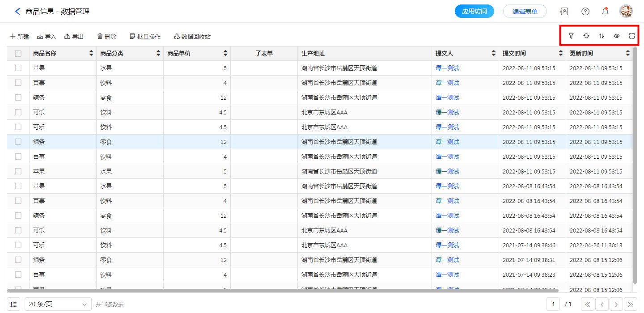Click the row height icon at bottom left
Image resolution: width=644 pixels, height=313 pixels.
(14, 305)
